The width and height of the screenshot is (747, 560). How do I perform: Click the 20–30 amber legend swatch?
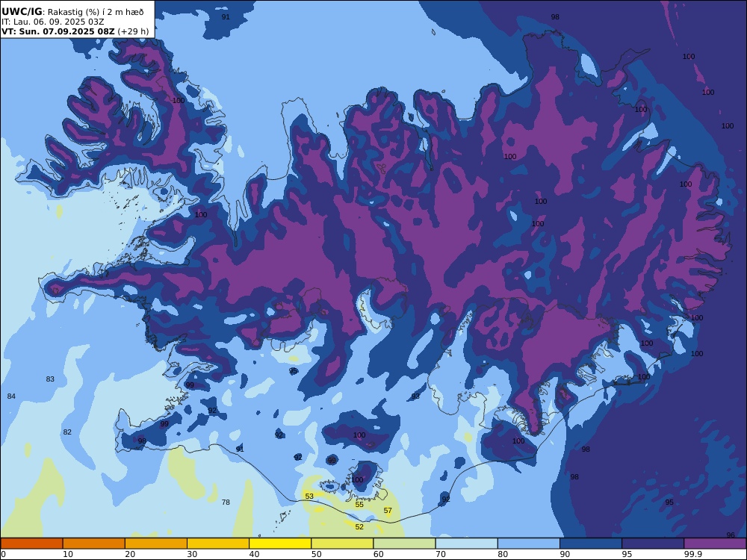pyautogui.click(x=156, y=544)
